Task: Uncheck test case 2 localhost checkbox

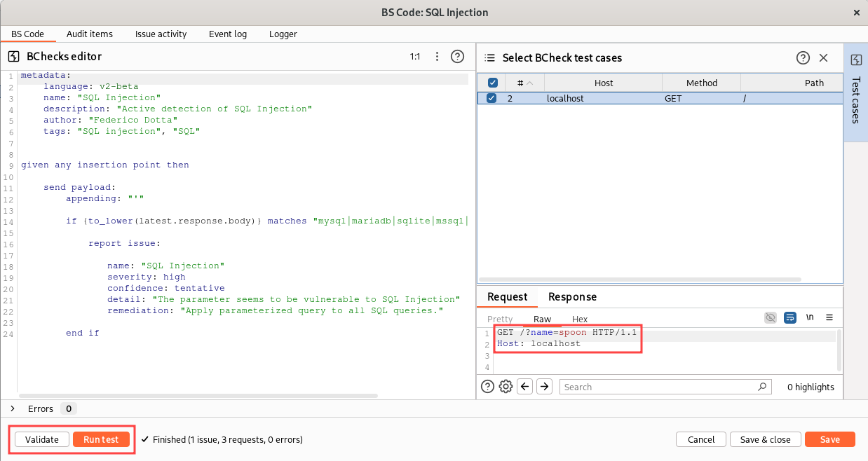Action: [491, 99]
